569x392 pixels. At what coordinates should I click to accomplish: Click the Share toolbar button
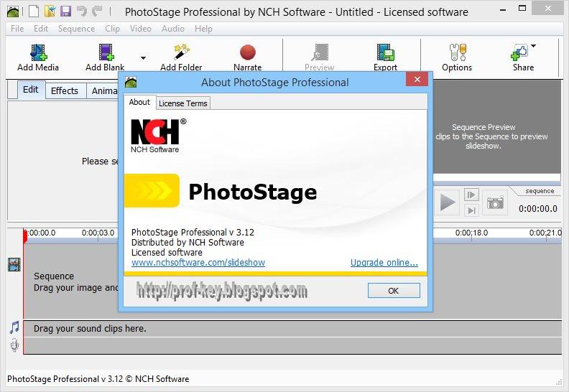point(523,57)
